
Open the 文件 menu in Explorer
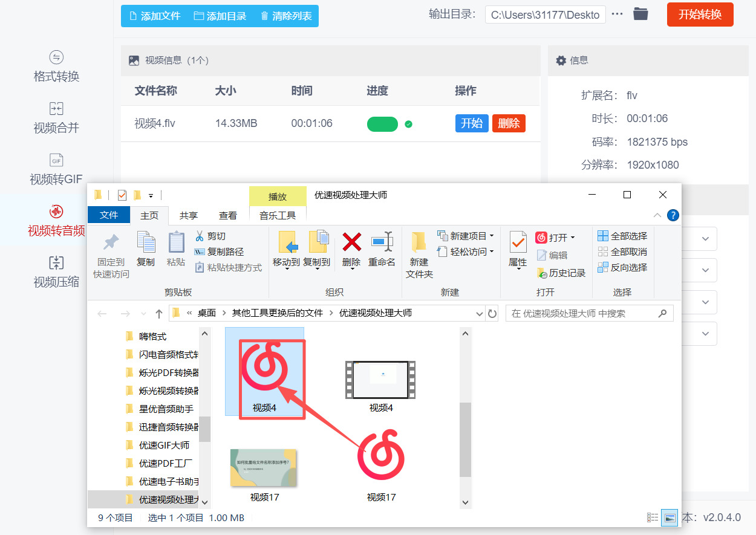pos(108,214)
